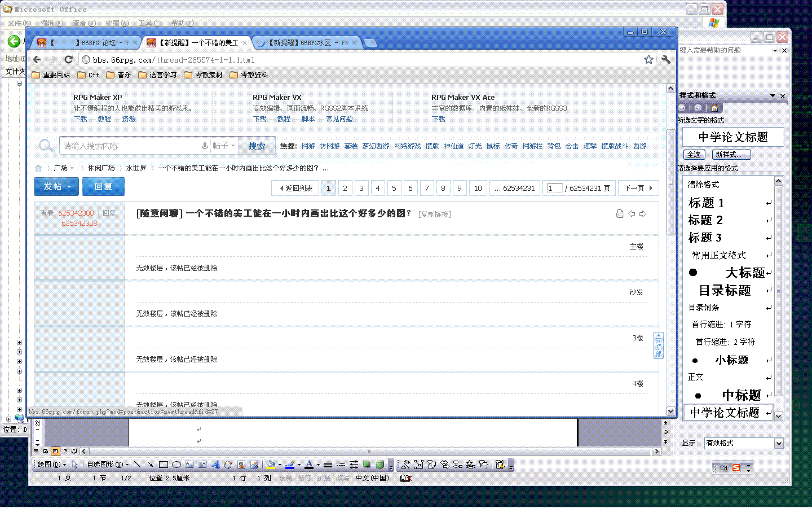Open the 脚本 link under RPG Maker VX
The height and width of the screenshot is (508, 812).
[308, 119]
